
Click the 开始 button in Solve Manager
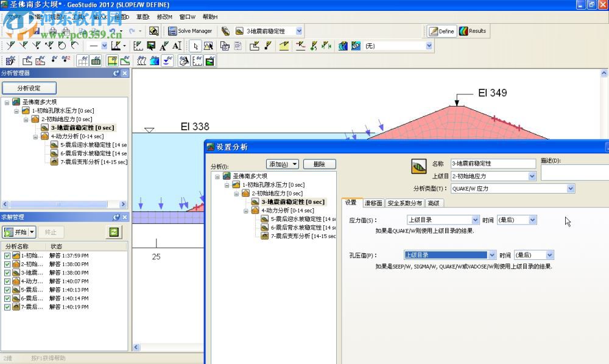point(18,231)
